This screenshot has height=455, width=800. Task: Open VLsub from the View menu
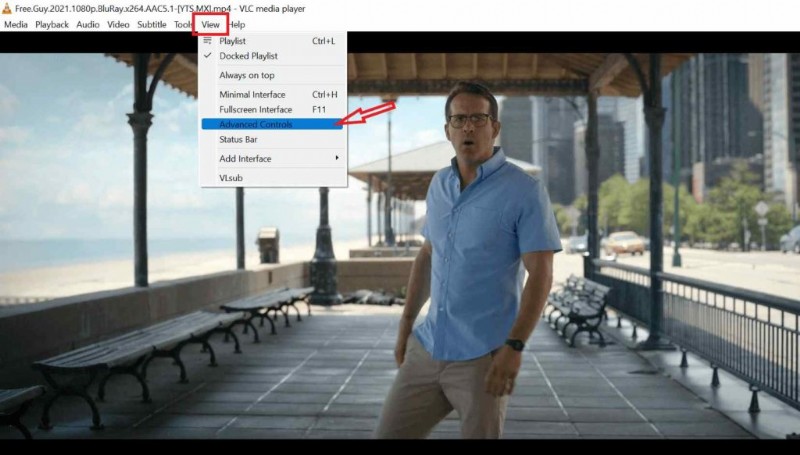click(273, 178)
